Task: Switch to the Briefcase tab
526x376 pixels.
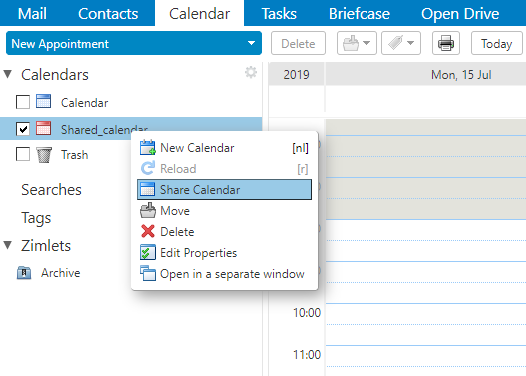Action: (x=359, y=14)
